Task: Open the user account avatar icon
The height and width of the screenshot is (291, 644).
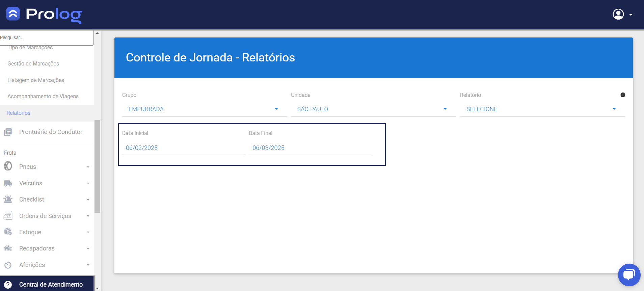Action: click(618, 14)
